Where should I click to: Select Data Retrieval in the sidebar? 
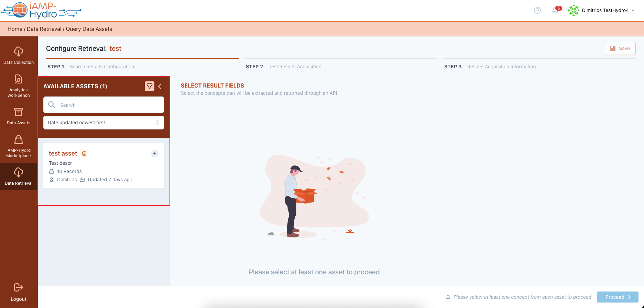19,176
